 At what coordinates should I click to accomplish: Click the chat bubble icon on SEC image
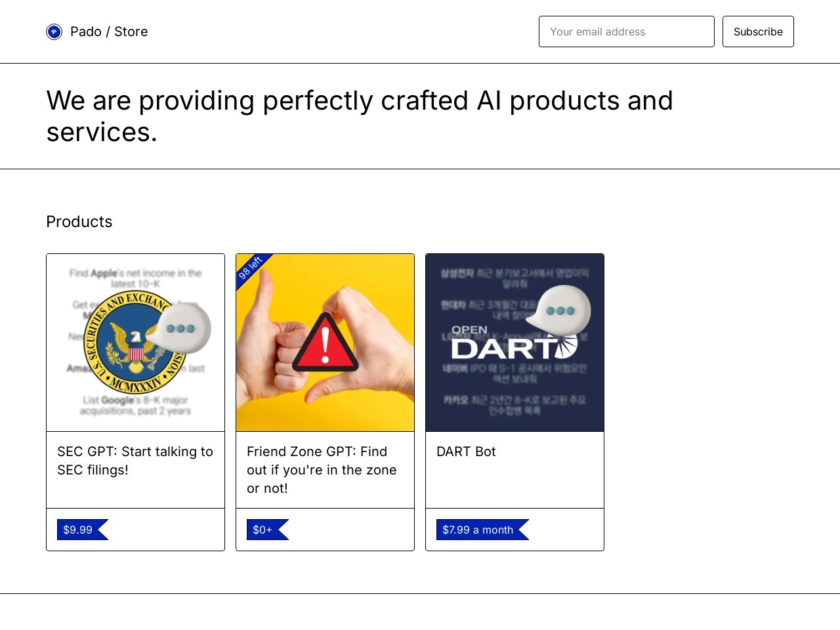tap(180, 328)
